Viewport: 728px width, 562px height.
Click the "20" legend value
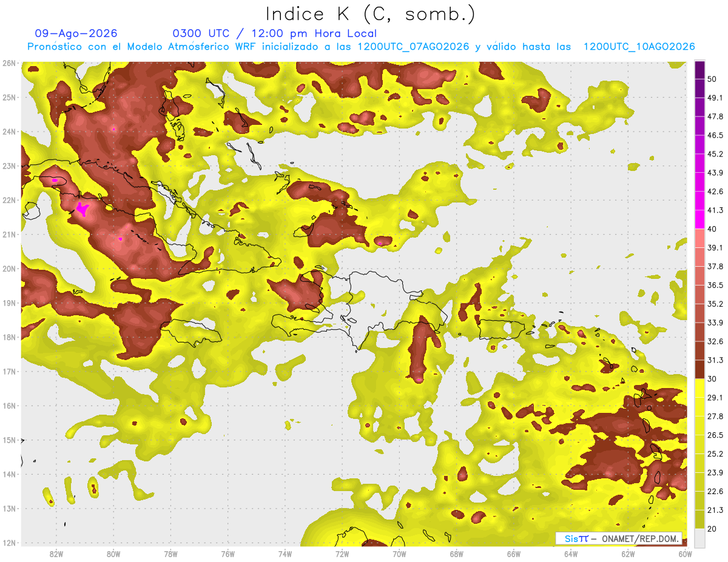[x=712, y=529]
